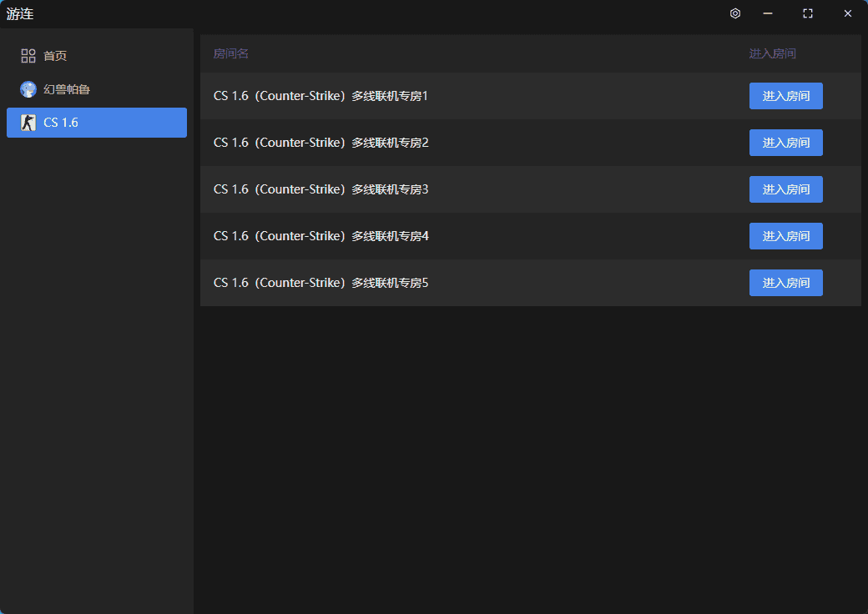Join 多线联机专房2 via its 进入房间 button

click(x=785, y=143)
